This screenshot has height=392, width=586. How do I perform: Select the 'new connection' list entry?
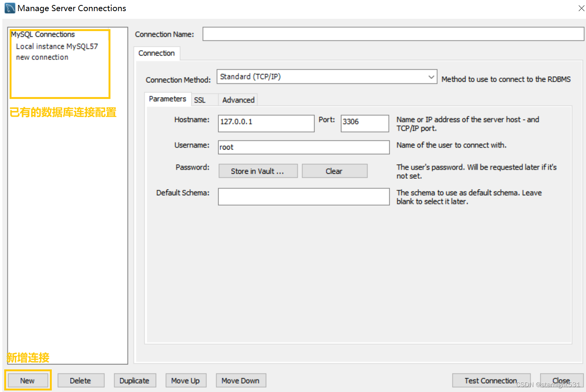[x=42, y=57]
